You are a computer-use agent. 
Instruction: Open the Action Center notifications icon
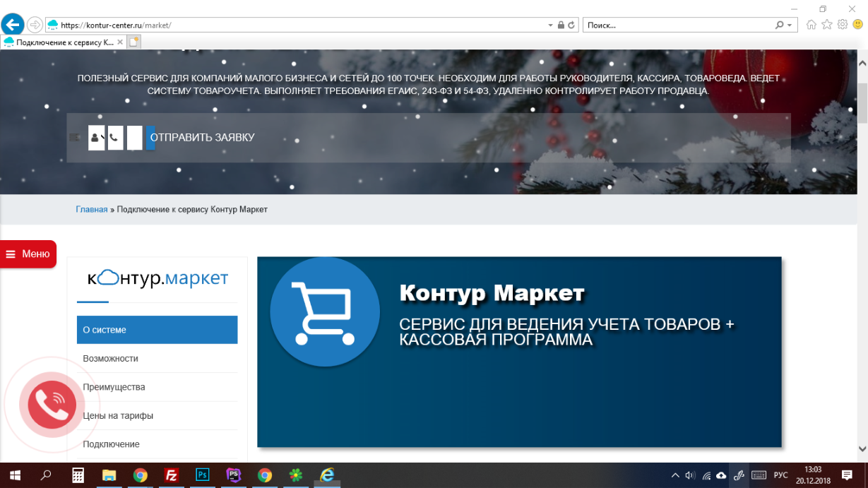coord(847,475)
